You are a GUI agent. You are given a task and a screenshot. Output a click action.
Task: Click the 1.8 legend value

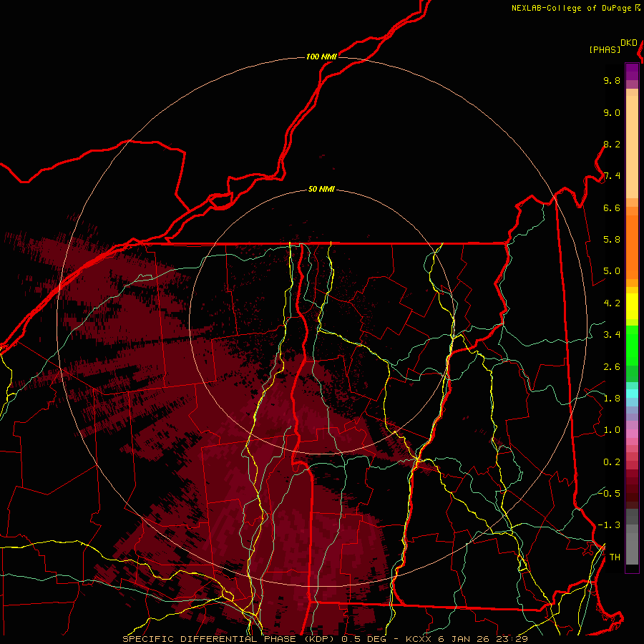[612, 399]
